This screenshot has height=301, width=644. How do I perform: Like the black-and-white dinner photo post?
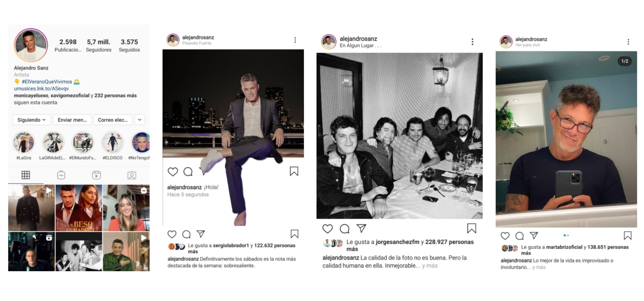pos(327,229)
